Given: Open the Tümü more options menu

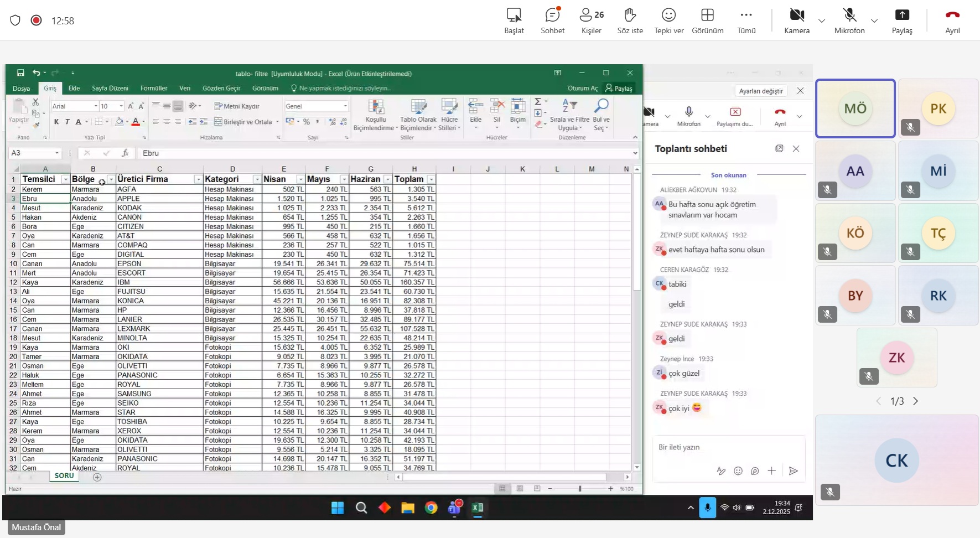Looking at the screenshot, I should [x=746, y=20].
